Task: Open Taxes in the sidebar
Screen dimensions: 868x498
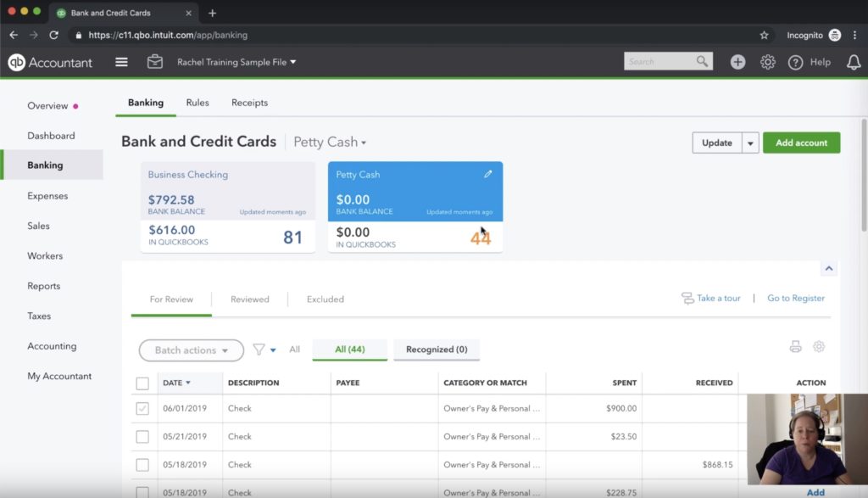Action: coord(39,316)
